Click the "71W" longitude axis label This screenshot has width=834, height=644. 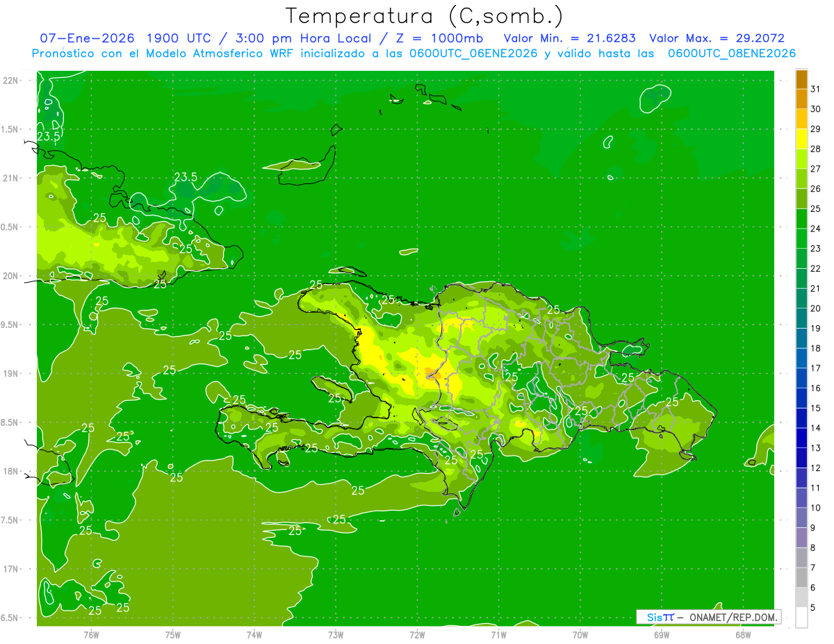tap(498, 635)
